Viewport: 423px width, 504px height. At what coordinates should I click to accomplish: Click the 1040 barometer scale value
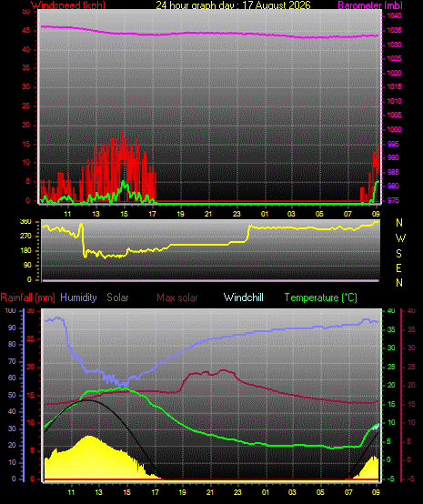coord(394,16)
